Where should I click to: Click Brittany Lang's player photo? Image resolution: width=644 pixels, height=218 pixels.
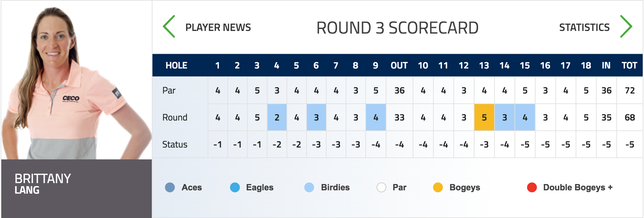click(77, 80)
